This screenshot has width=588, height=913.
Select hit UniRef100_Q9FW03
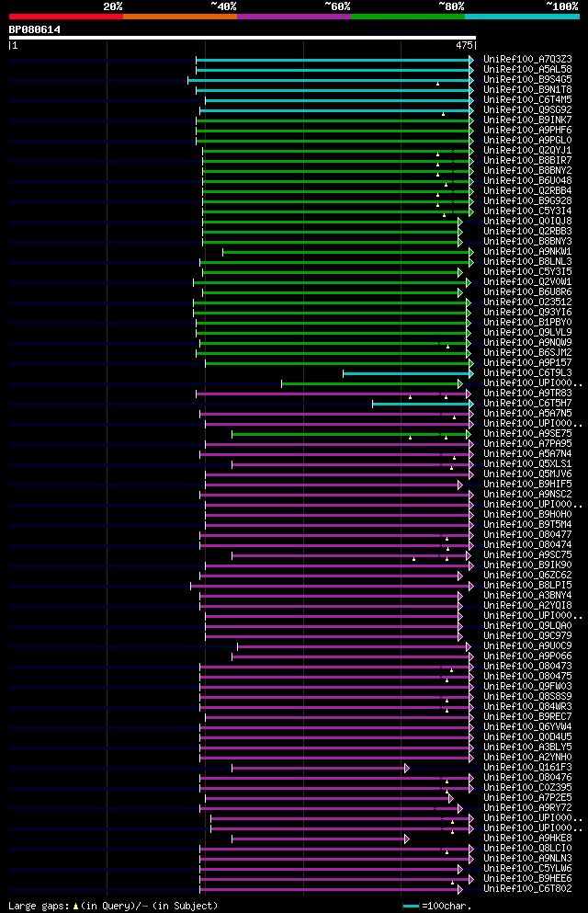pyautogui.click(x=527, y=687)
